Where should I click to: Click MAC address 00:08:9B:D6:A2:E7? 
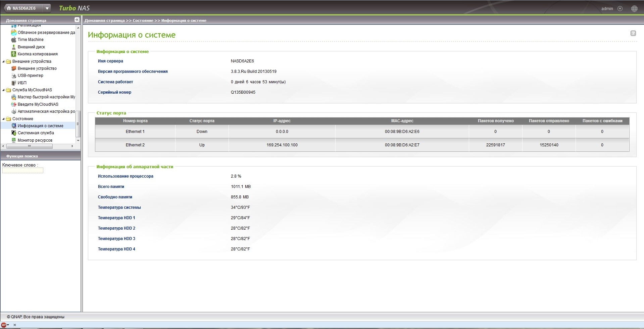click(402, 145)
